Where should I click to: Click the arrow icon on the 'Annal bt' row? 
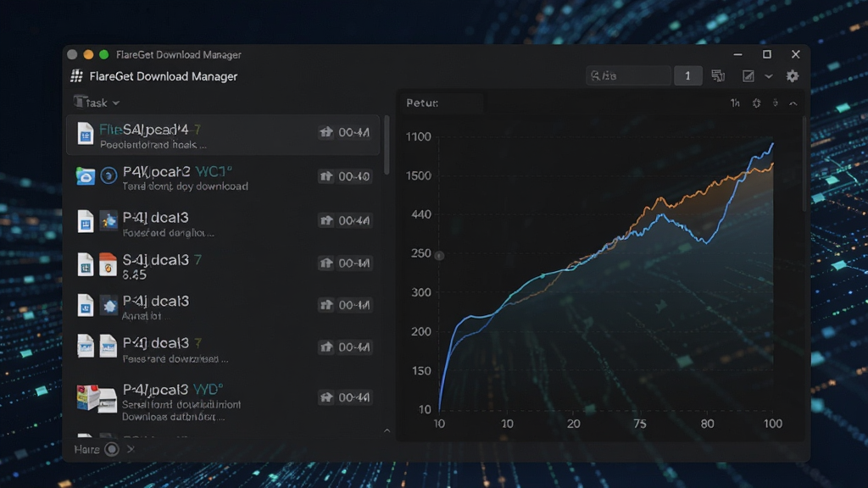(326, 305)
